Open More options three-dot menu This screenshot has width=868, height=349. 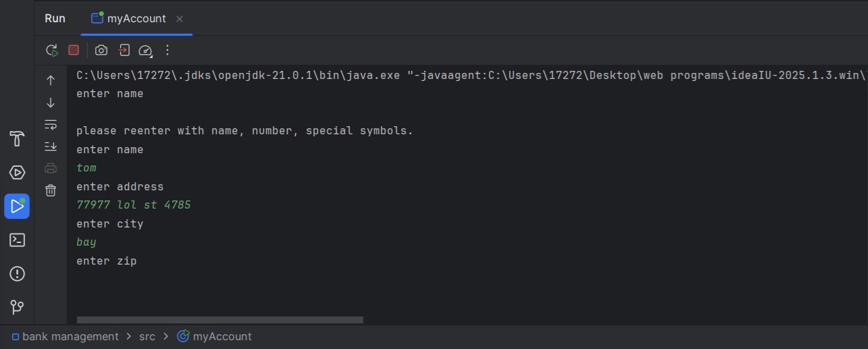click(x=167, y=50)
